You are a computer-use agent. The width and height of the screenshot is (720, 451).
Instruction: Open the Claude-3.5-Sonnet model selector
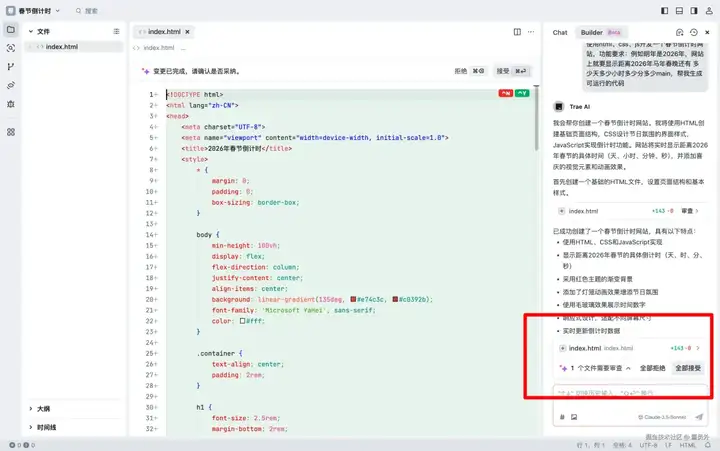coord(662,417)
